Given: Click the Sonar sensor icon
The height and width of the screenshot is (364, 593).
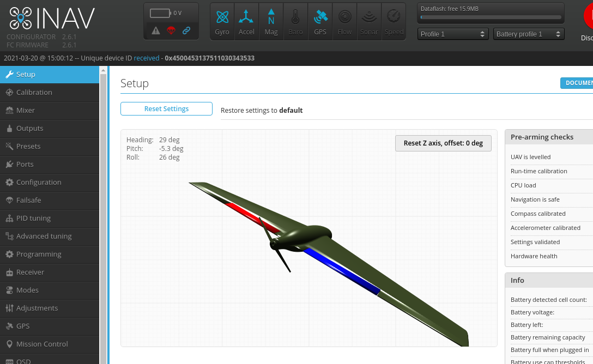Looking at the screenshot, I should click(x=369, y=22).
